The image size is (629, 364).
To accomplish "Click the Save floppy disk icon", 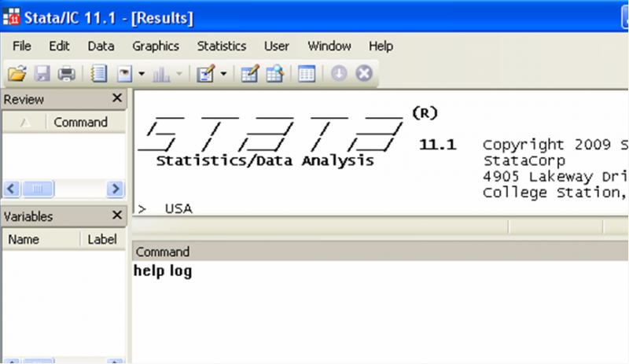I will click(x=42, y=74).
